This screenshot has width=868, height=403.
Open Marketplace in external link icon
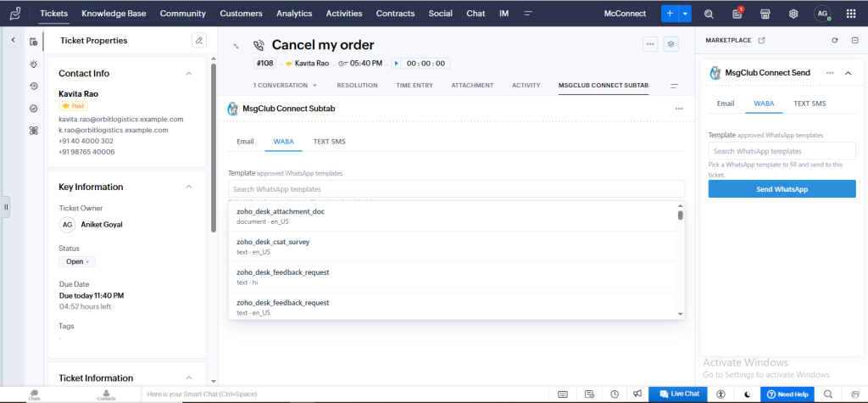pyautogui.click(x=762, y=40)
